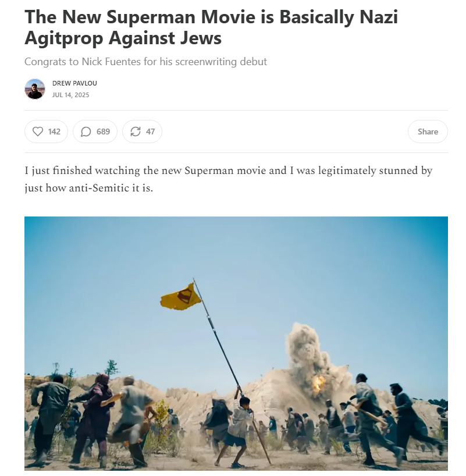
Task: Click the 689 comments count
Action: pos(103,132)
